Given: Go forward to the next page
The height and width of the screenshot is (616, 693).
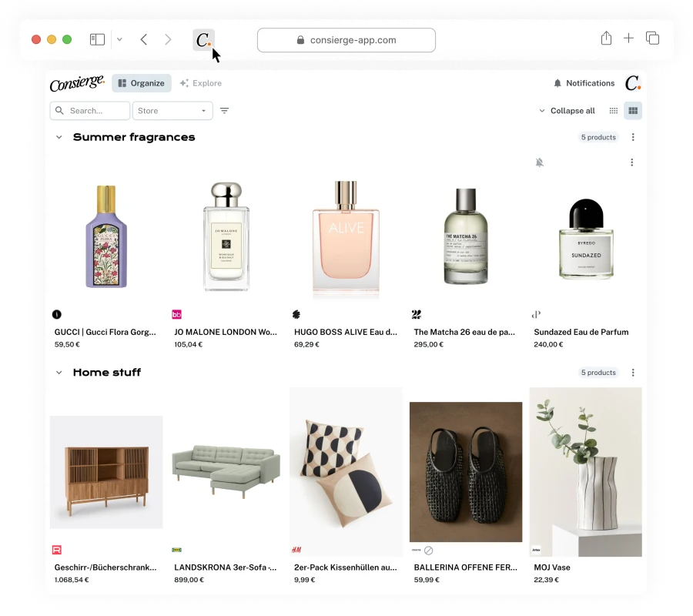Looking at the screenshot, I should tap(168, 40).
